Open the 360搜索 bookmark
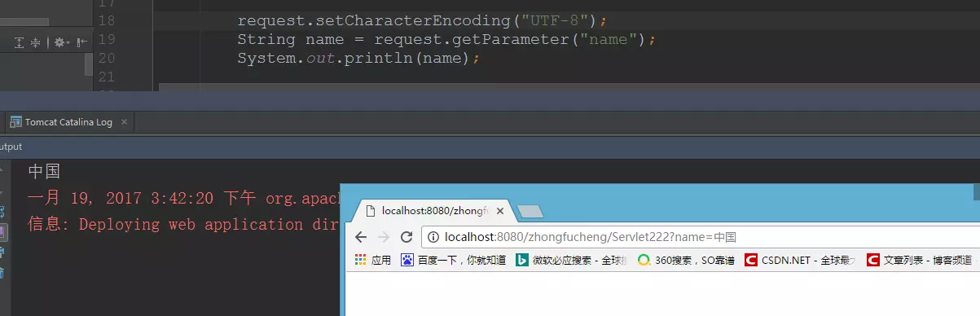 coord(686,261)
